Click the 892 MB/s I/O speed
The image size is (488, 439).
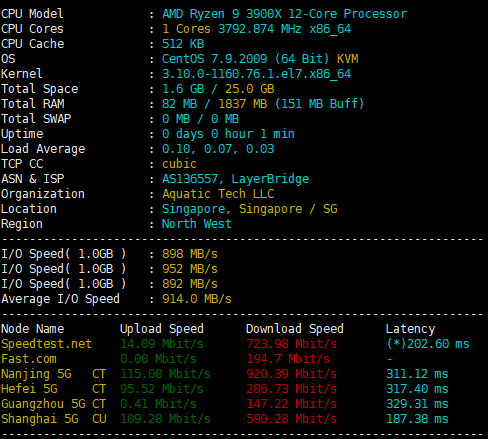[x=190, y=284]
